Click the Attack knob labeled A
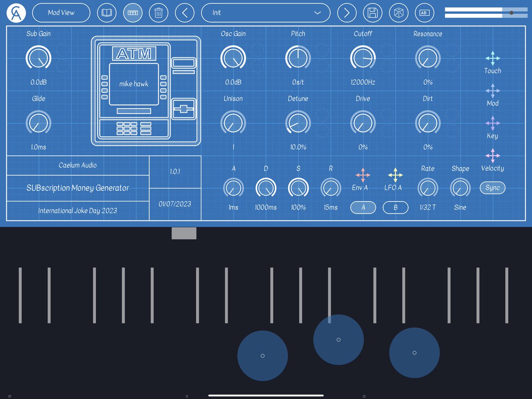 point(233,188)
